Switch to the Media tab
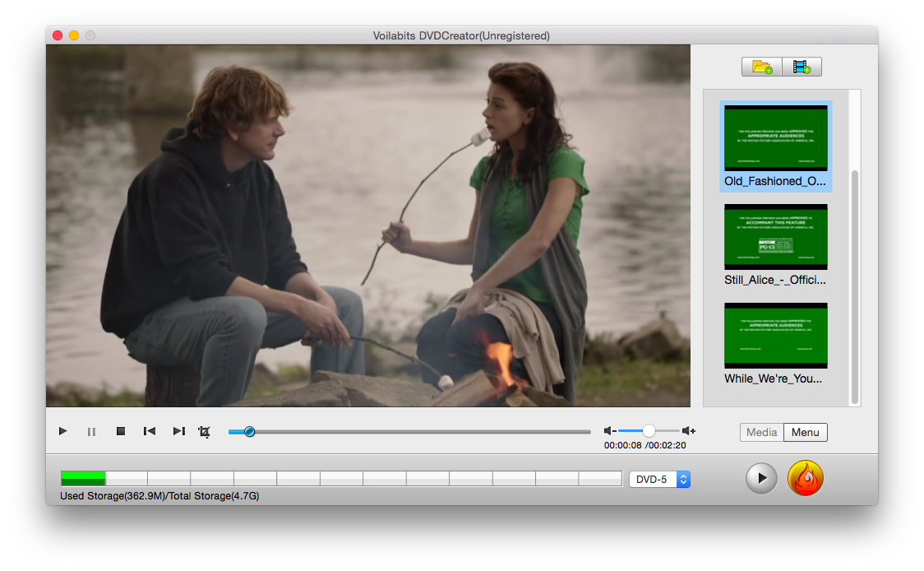 [x=762, y=433]
